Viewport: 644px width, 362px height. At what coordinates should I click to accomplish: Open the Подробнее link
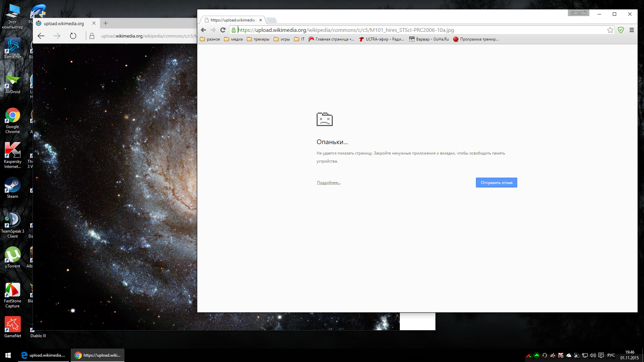tap(328, 183)
